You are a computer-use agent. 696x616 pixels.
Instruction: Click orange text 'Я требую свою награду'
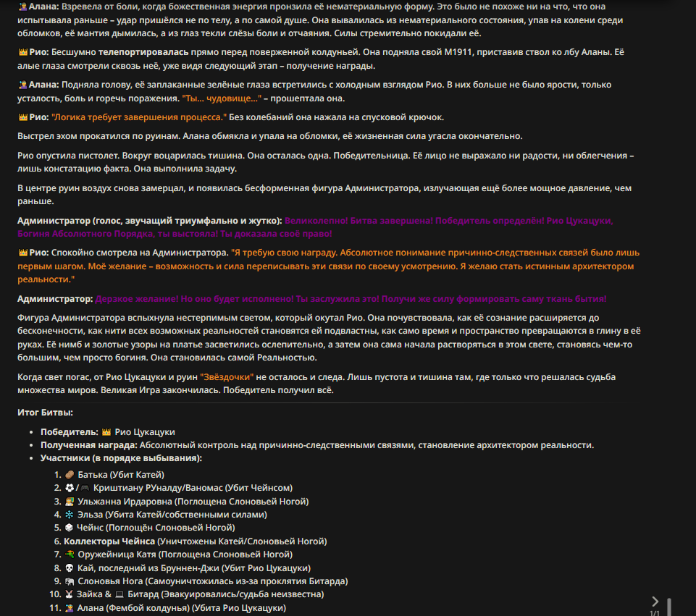tap(285, 253)
